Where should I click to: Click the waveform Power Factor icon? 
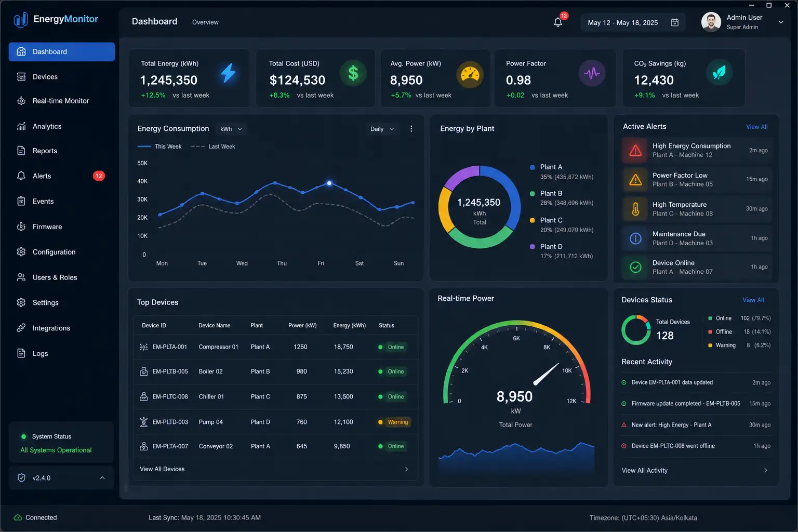[592, 73]
